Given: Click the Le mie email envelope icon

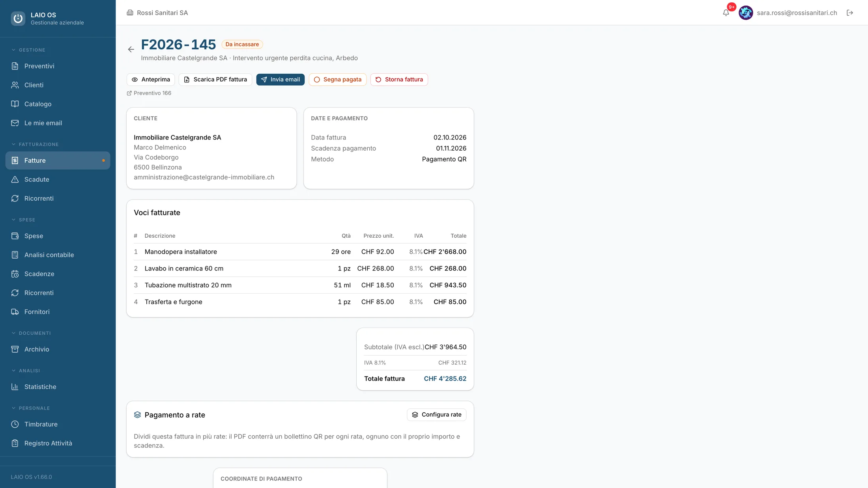Looking at the screenshot, I should pyautogui.click(x=15, y=123).
